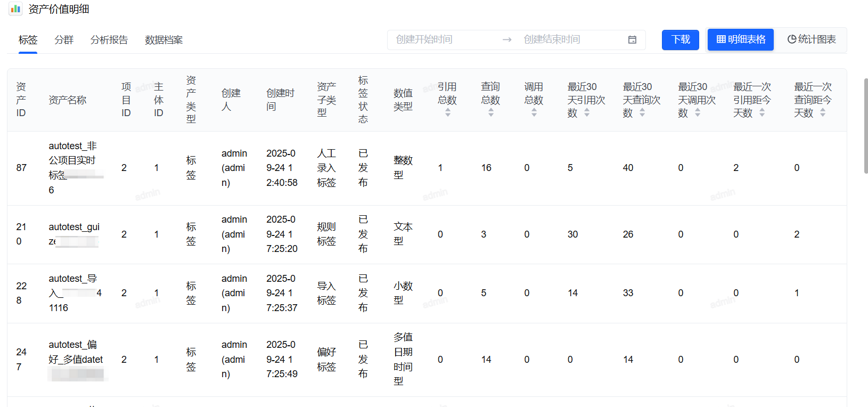Switch to 明细表格 view
The width and height of the screenshot is (868, 407).
741,40
